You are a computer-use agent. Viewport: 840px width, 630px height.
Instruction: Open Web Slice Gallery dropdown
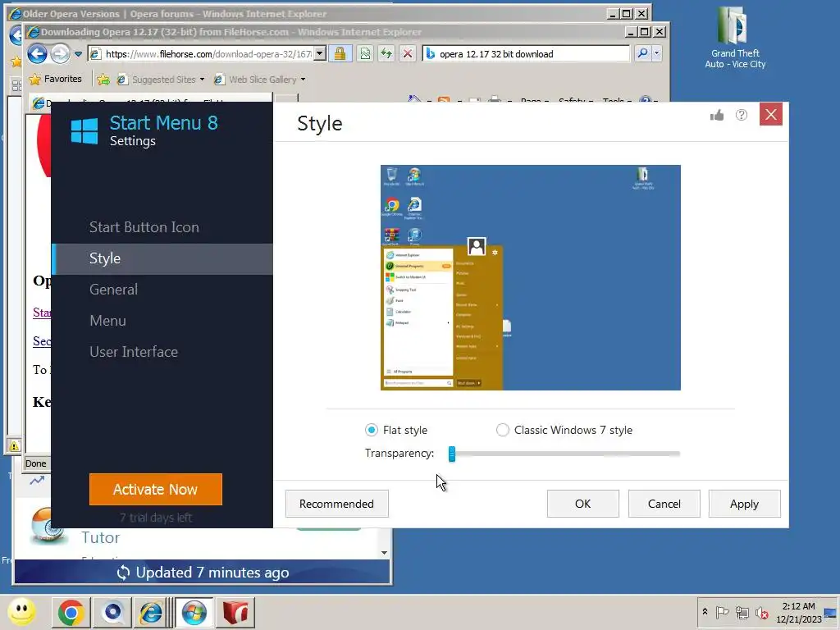(x=260, y=80)
